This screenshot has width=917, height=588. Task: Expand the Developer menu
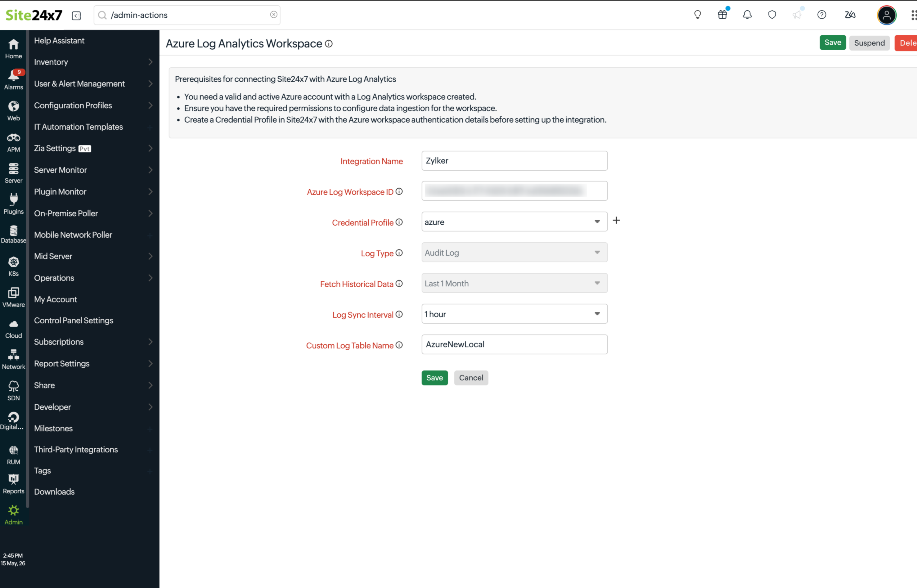click(x=93, y=407)
